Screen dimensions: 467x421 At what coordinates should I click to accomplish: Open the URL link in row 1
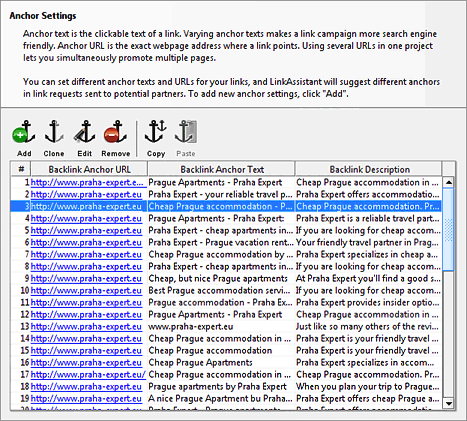click(x=87, y=182)
